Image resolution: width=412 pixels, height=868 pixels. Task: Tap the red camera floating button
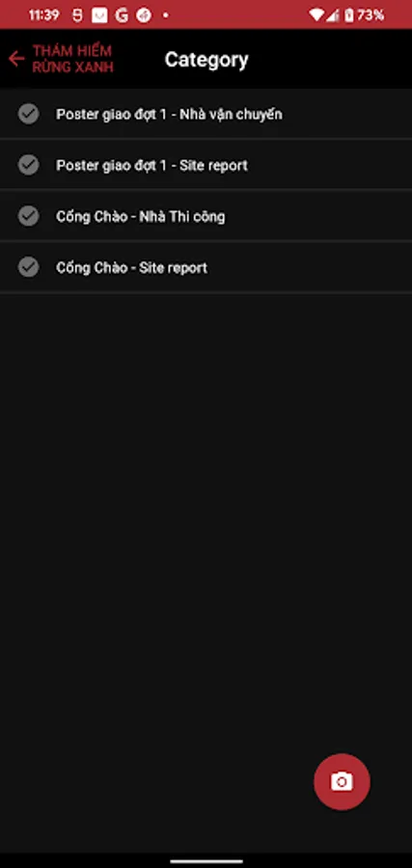342,781
